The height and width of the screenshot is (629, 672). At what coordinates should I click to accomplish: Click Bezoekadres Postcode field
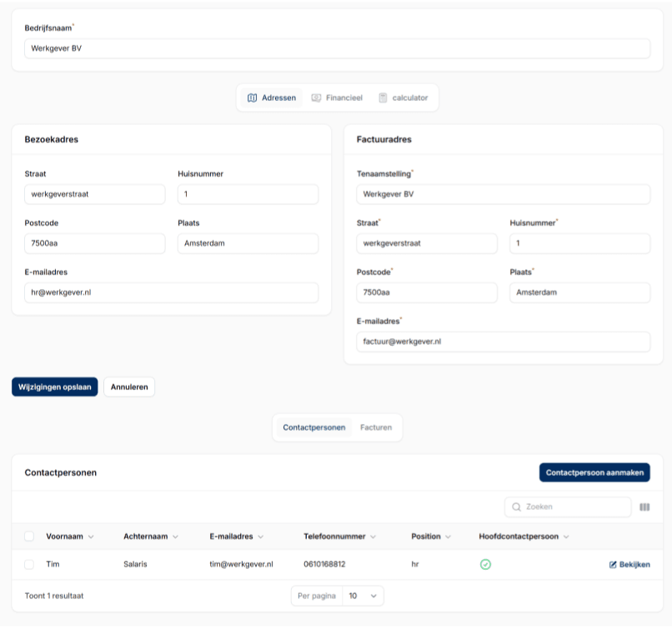95,243
